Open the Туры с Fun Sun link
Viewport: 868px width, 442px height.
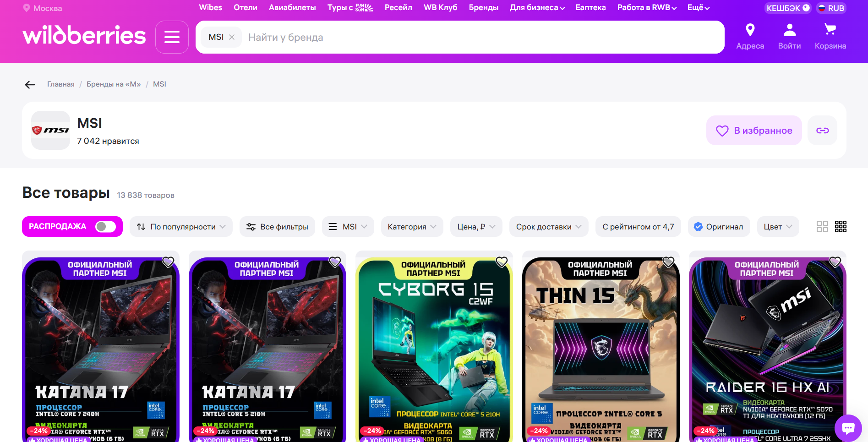click(350, 7)
